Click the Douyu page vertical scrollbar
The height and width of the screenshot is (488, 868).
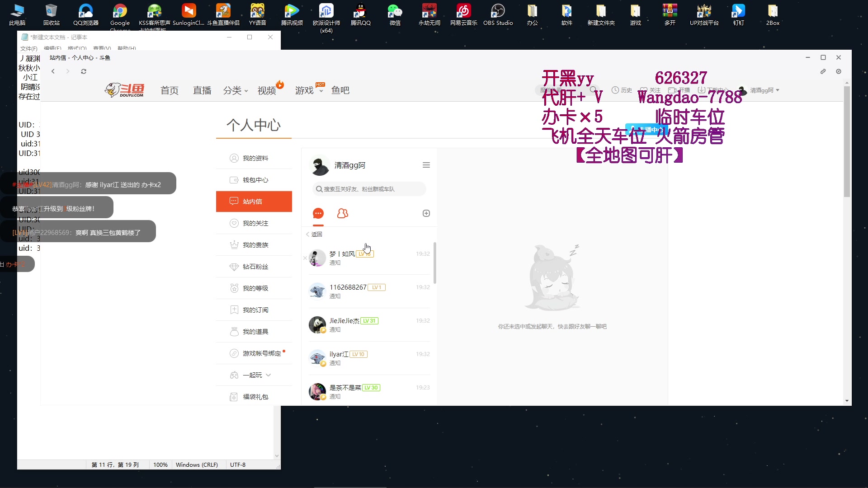(847, 141)
